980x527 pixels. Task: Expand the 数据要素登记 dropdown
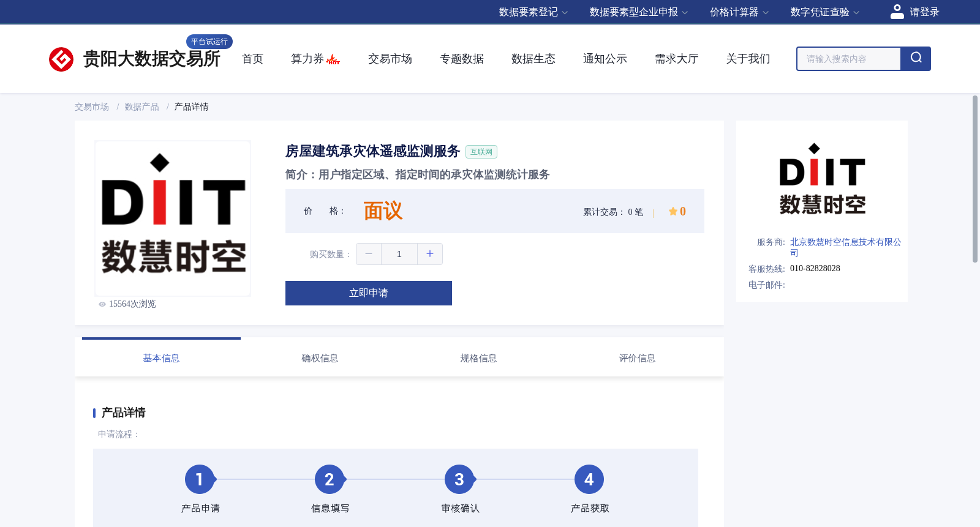click(x=533, y=12)
